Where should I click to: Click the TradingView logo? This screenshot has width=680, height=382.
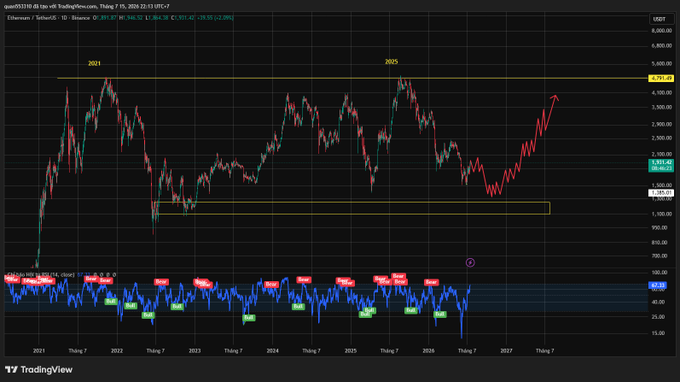pos(39,370)
